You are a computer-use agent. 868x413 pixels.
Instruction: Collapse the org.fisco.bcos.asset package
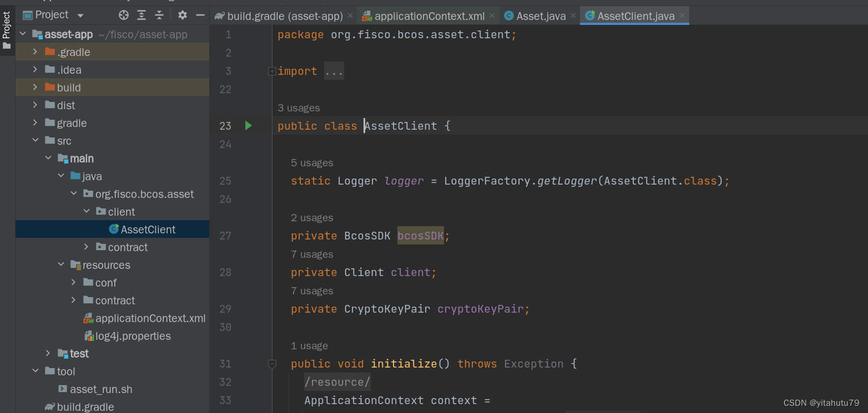pyautogui.click(x=73, y=194)
